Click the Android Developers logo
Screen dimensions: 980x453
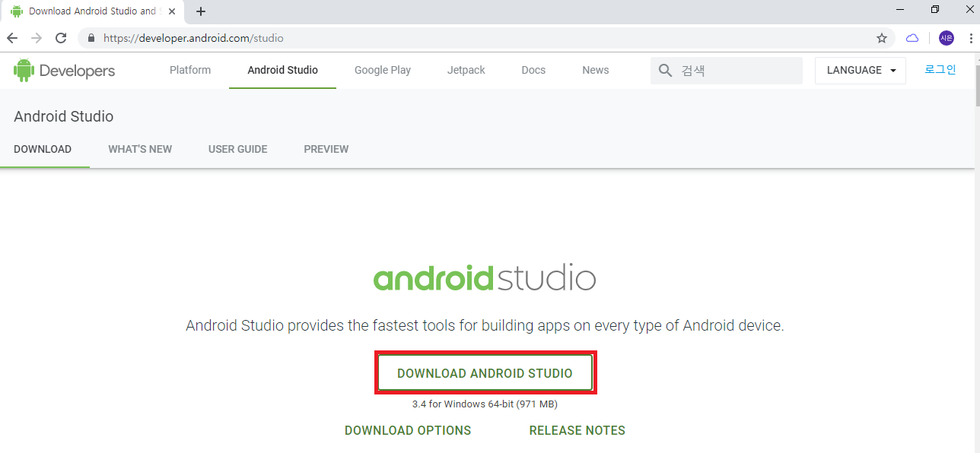click(x=65, y=70)
